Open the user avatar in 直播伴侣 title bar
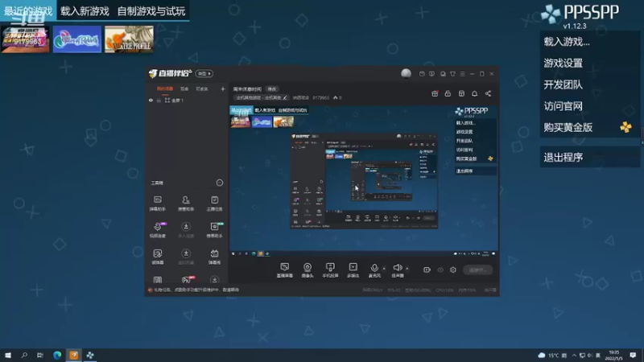 click(x=406, y=73)
